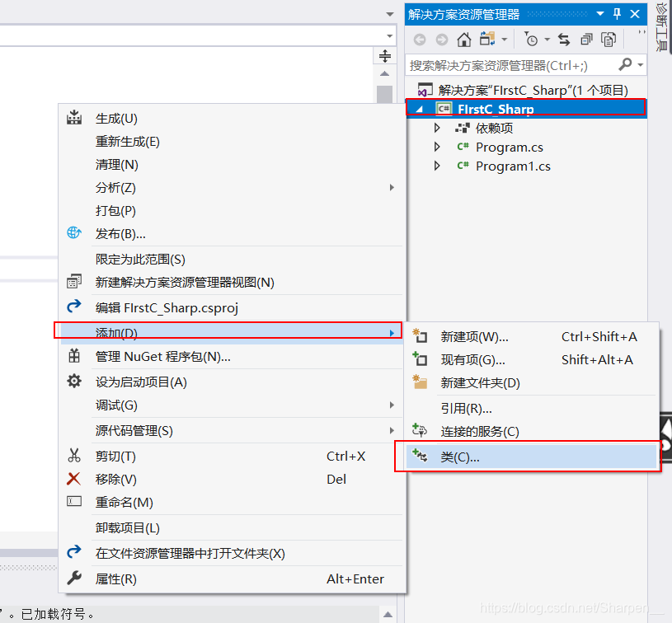The width and height of the screenshot is (672, 623).
Task: Select the Program1.cs file
Action: click(x=513, y=166)
